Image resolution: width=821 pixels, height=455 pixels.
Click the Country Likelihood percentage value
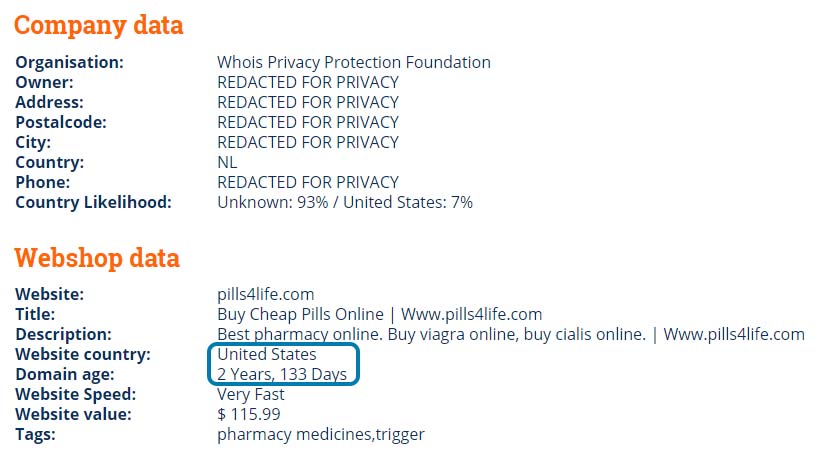point(345,203)
